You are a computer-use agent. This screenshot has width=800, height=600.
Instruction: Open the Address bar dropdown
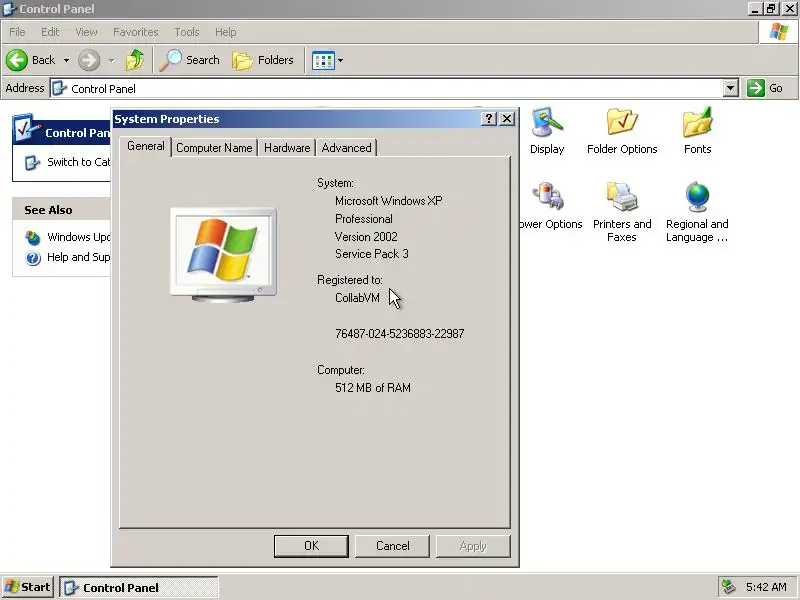click(x=731, y=88)
